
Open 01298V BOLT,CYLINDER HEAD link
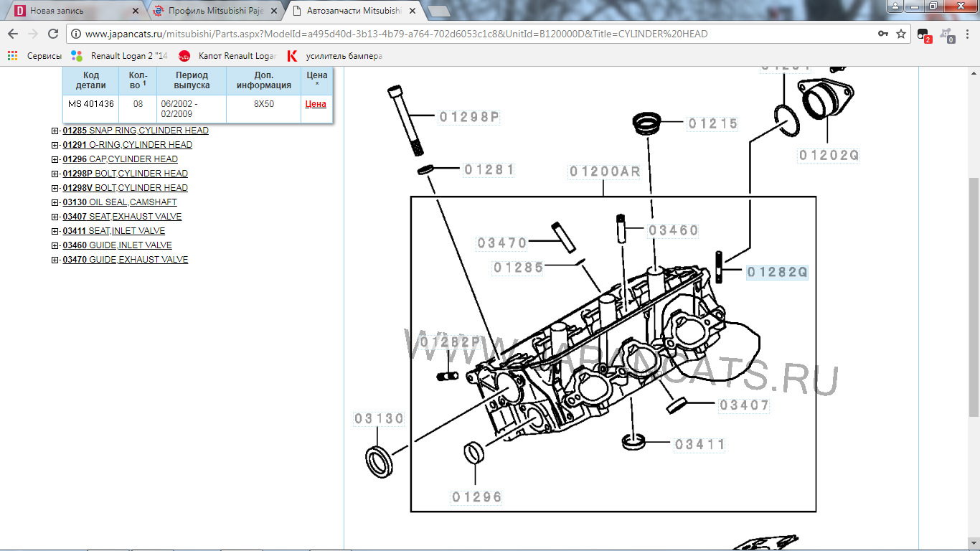[x=125, y=188]
